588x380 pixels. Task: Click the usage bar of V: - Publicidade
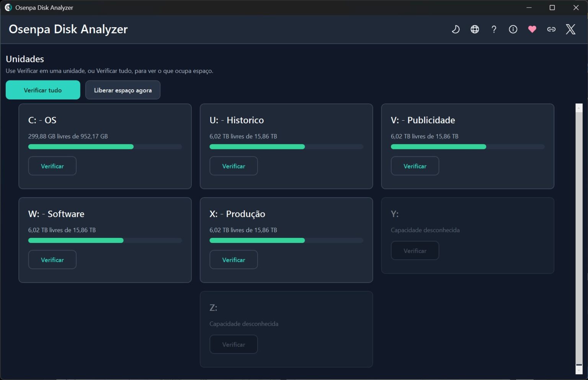pos(467,147)
